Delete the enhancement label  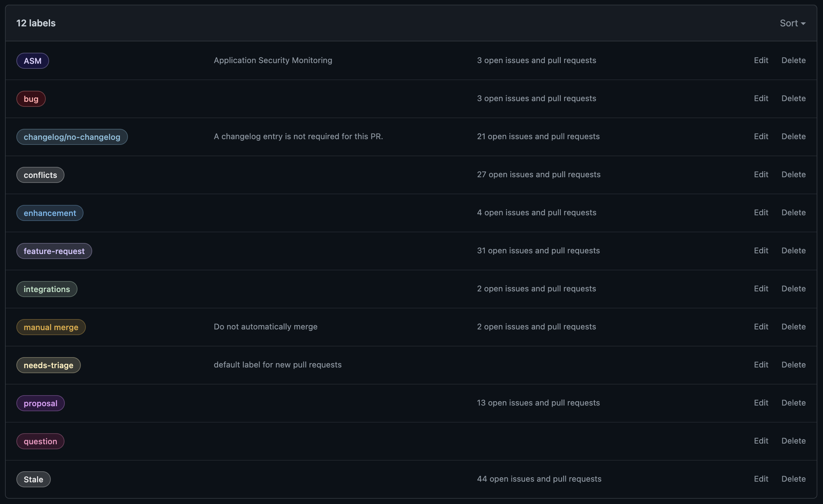pyautogui.click(x=793, y=213)
